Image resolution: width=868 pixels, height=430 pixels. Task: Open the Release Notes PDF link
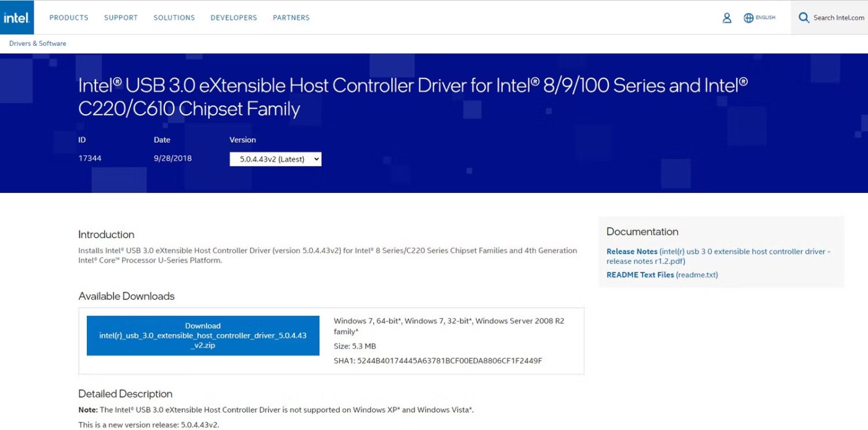632,251
